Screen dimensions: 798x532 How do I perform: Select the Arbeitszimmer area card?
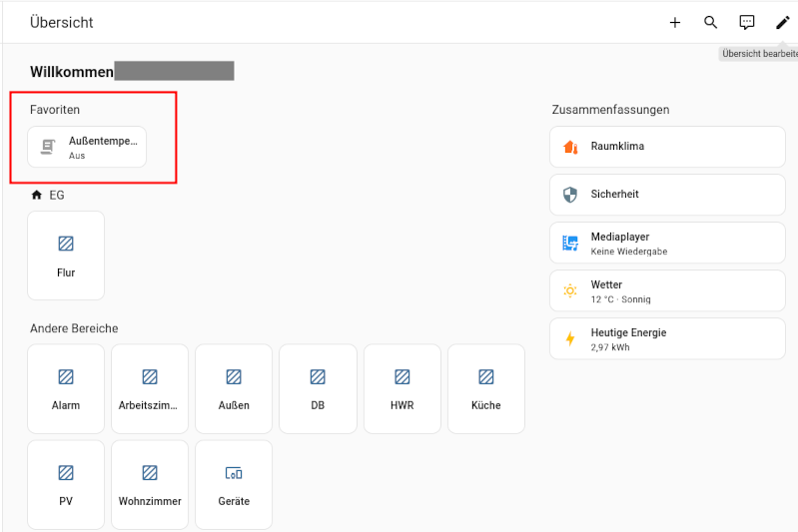(x=150, y=388)
